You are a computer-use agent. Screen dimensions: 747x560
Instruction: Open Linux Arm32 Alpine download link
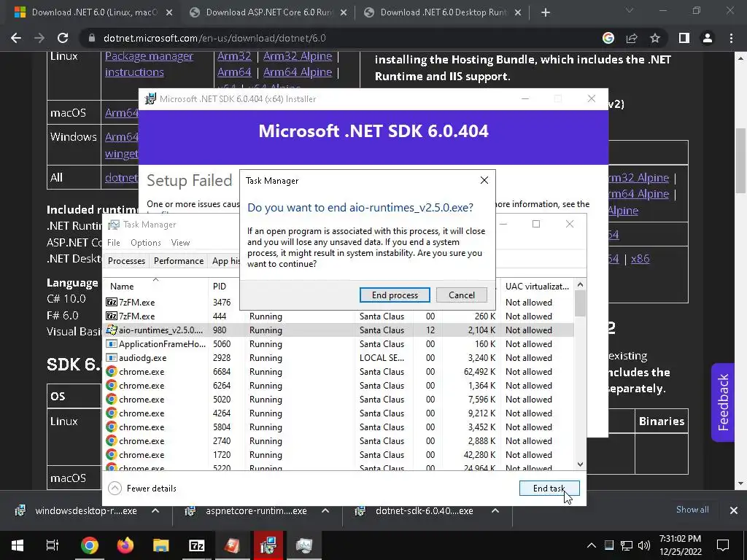click(298, 56)
